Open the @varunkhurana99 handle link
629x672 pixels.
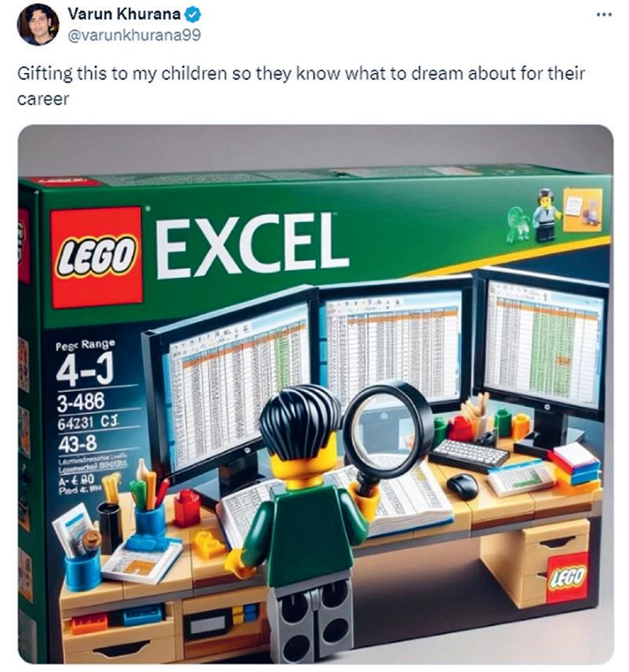coord(134,35)
